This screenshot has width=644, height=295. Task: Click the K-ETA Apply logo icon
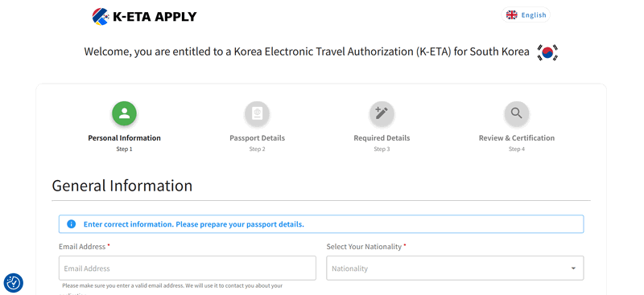(100, 16)
